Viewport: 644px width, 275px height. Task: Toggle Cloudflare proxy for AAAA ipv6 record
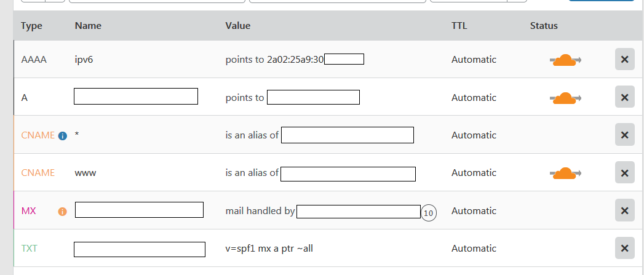(x=565, y=60)
